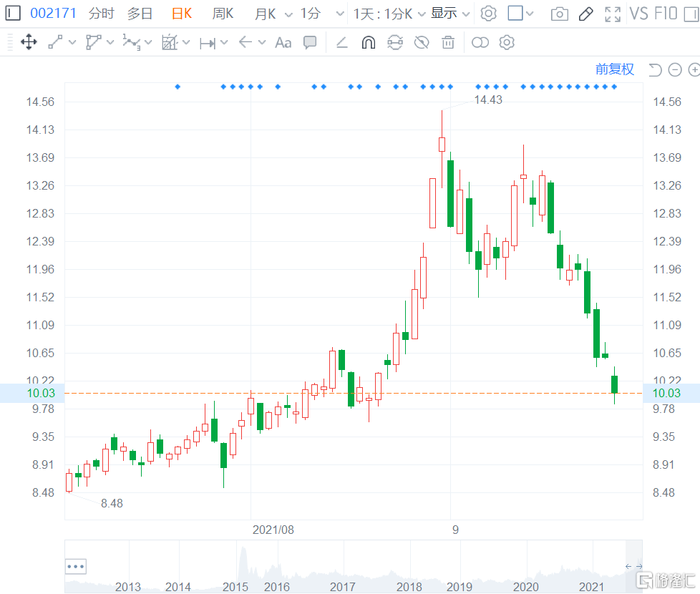Screen dimensions: 700x594
Task: Select the pencil draw tool
Action: click(585, 14)
